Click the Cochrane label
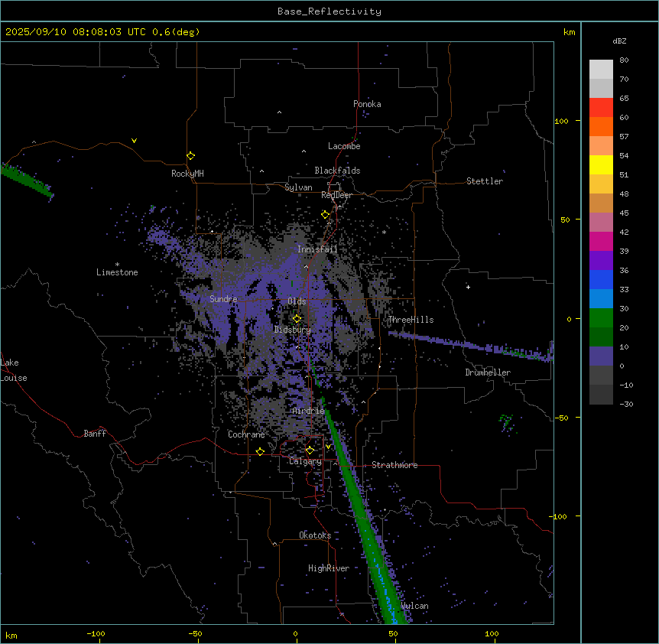The width and height of the screenshot is (659, 644). (x=246, y=434)
